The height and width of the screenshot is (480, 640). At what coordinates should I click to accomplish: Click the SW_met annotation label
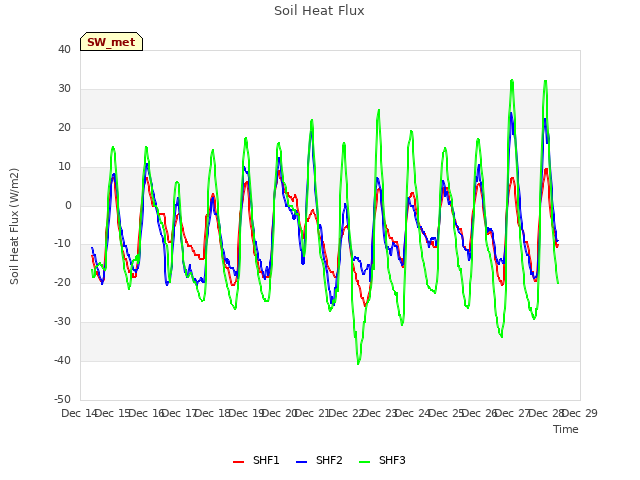click(x=111, y=42)
